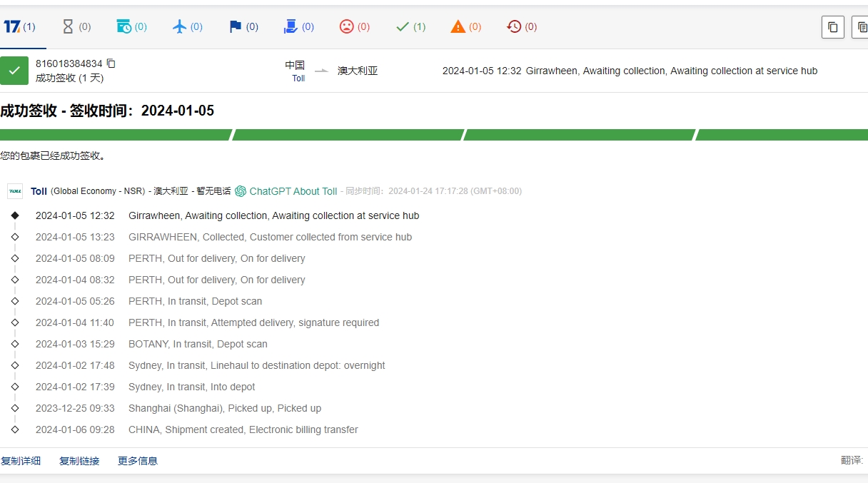868x483 pixels.
Task: Click the Toll carrier name link
Action: coord(39,191)
